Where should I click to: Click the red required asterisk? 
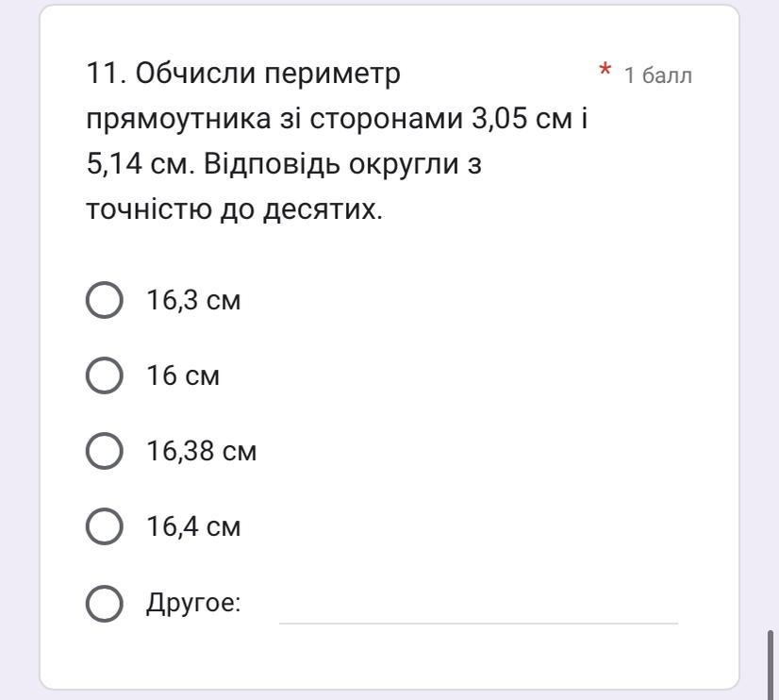[x=605, y=71]
